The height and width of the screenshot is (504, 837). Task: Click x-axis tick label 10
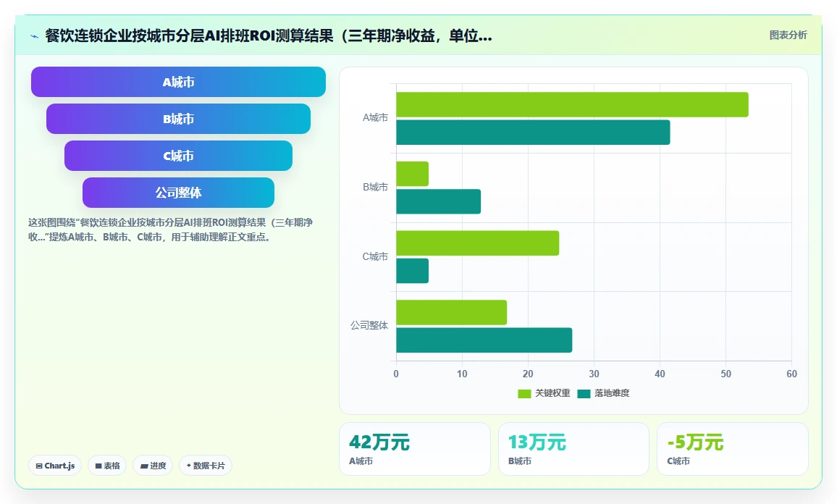coord(462,374)
